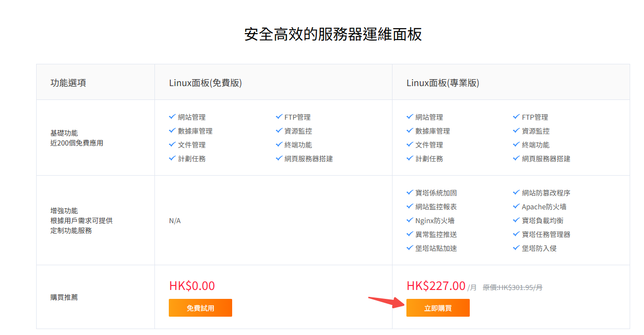Click the crossed-out 原價 HK$301.95 text

pos(512,287)
